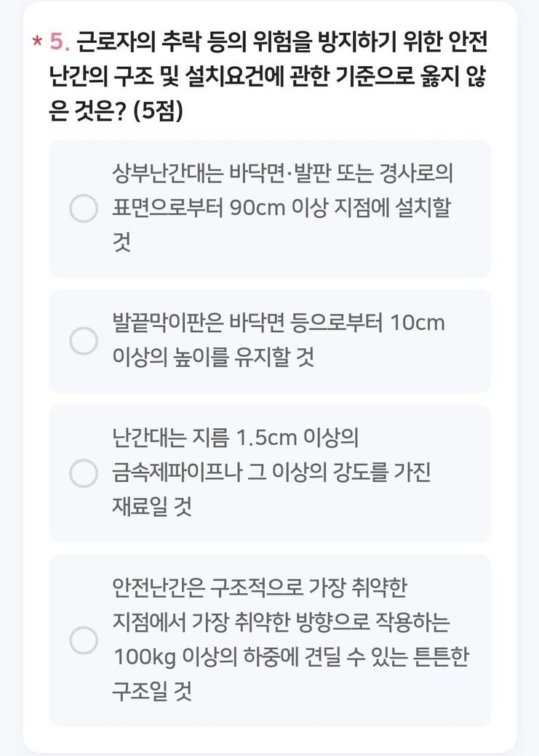539x756 pixels.
Task: Click the 90cm text in first answer
Action: pos(256,209)
